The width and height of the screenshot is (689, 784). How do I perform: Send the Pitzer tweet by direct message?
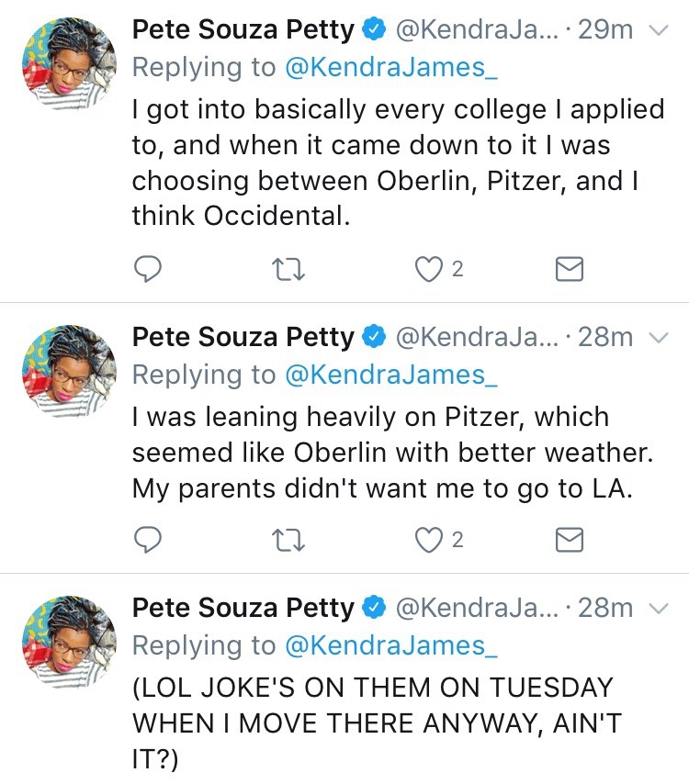point(570,541)
